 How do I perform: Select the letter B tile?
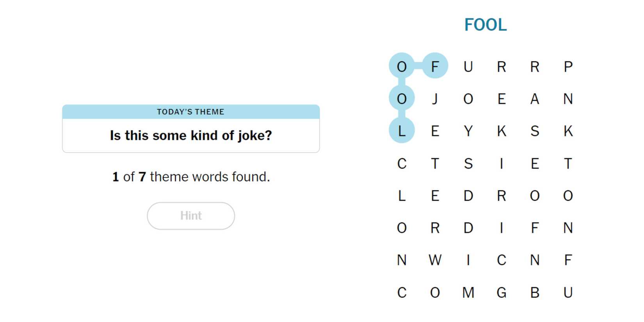click(535, 292)
